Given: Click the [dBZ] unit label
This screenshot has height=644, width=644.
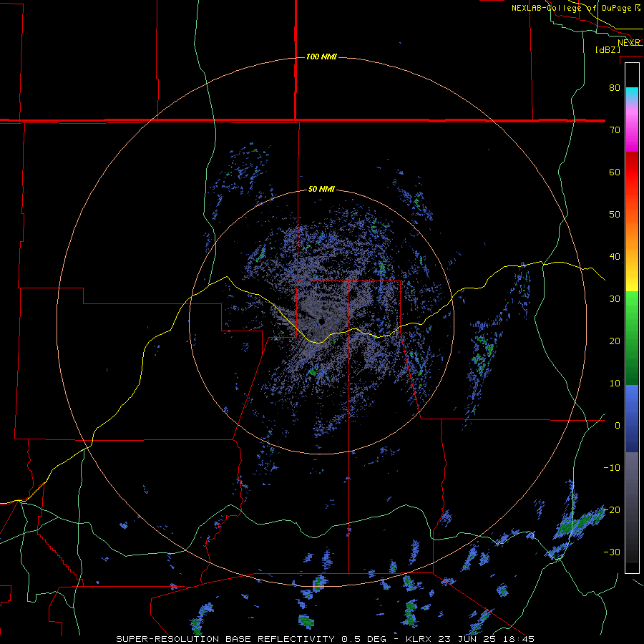Looking at the screenshot, I should pos(608,49).
